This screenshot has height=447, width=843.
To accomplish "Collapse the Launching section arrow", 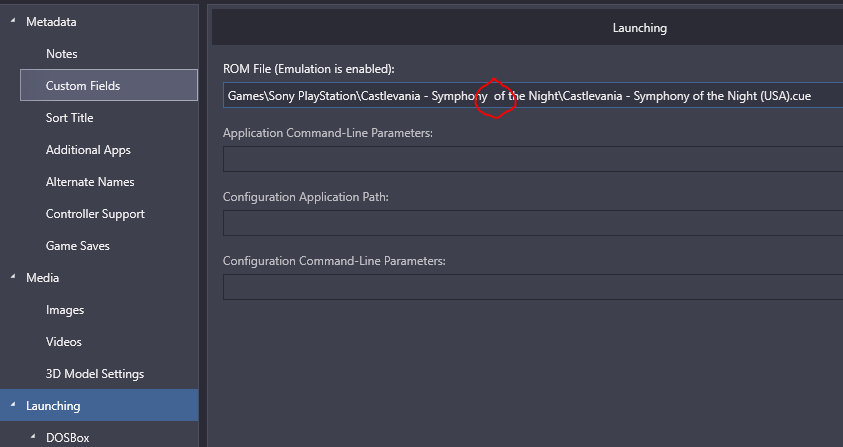I will coord(13,405).
